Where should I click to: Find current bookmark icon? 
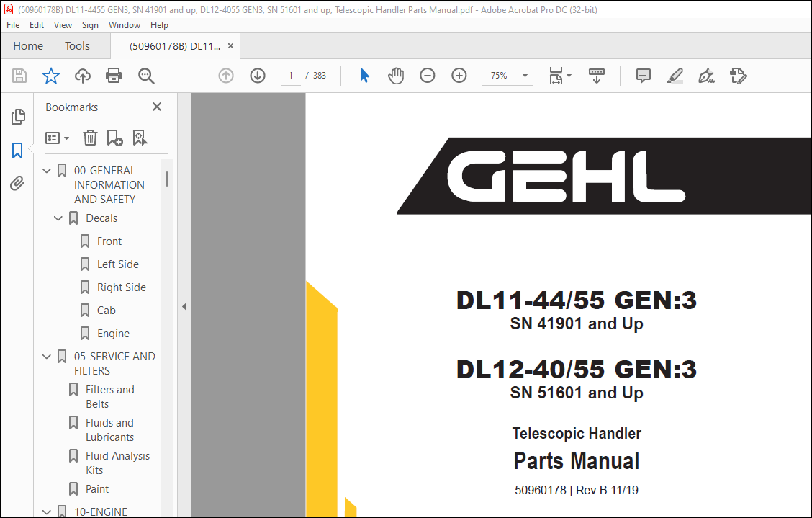pyautogui.click(x=140, y=138)
